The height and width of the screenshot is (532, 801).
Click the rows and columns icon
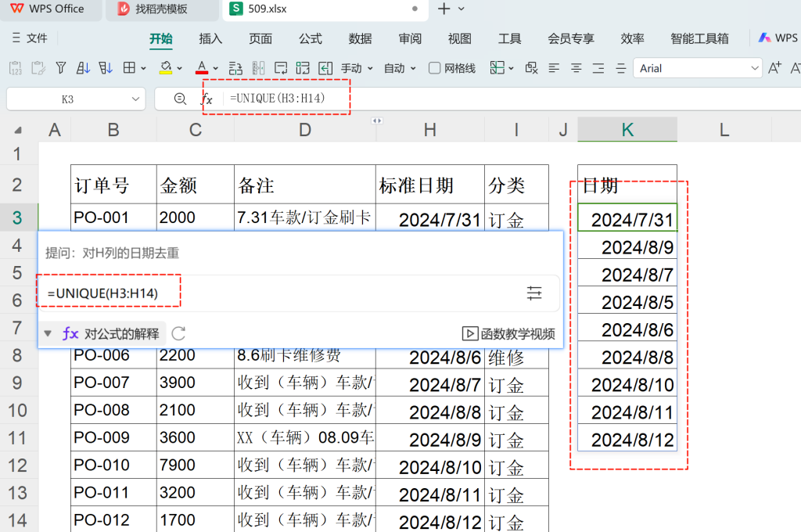[303, 68]
